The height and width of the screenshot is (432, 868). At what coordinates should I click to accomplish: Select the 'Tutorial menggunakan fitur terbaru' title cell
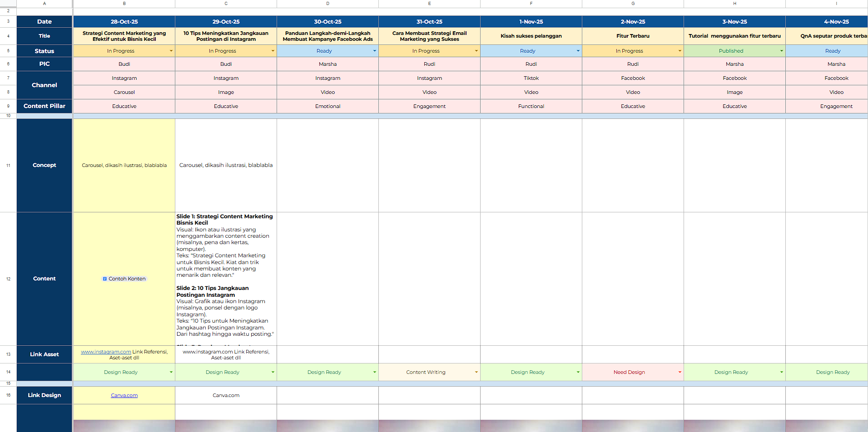coord(734,36)
